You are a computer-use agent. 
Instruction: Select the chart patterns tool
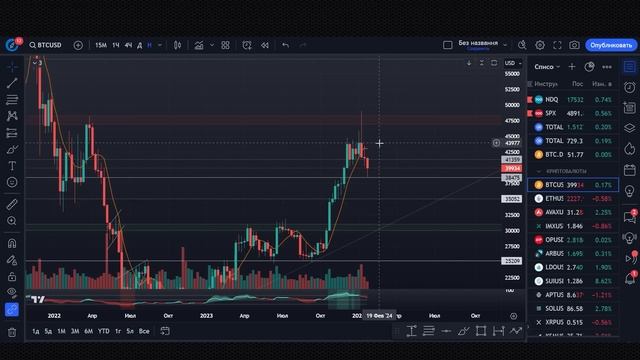(12, 116)
